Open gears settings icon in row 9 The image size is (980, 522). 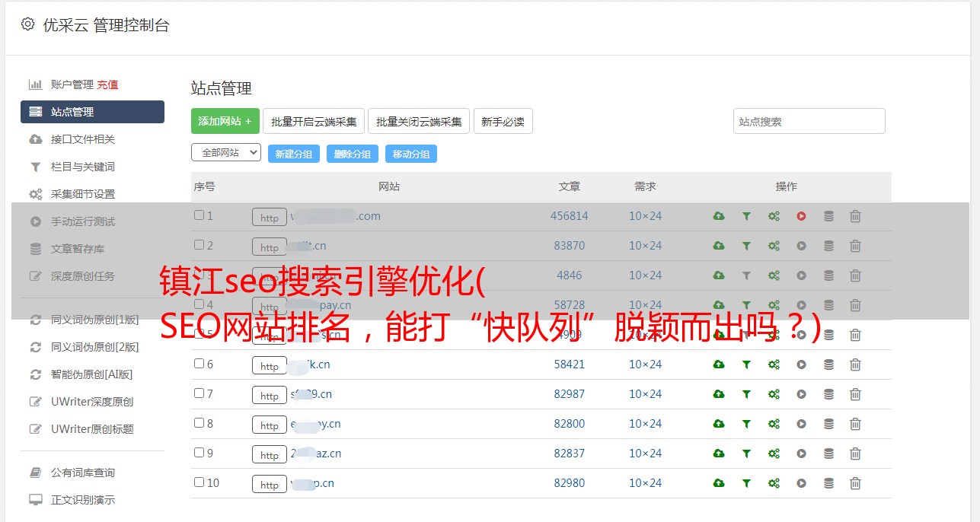tap(774, 454)
